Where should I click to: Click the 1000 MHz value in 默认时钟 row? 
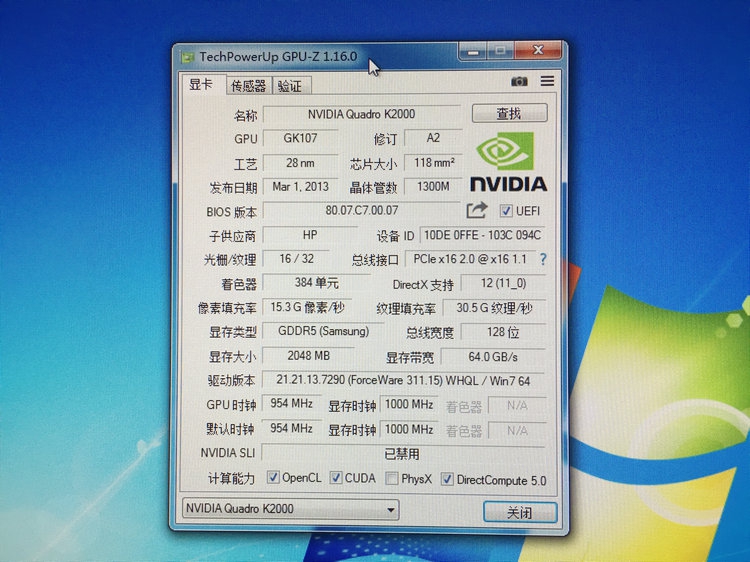[x=409, y=429]
